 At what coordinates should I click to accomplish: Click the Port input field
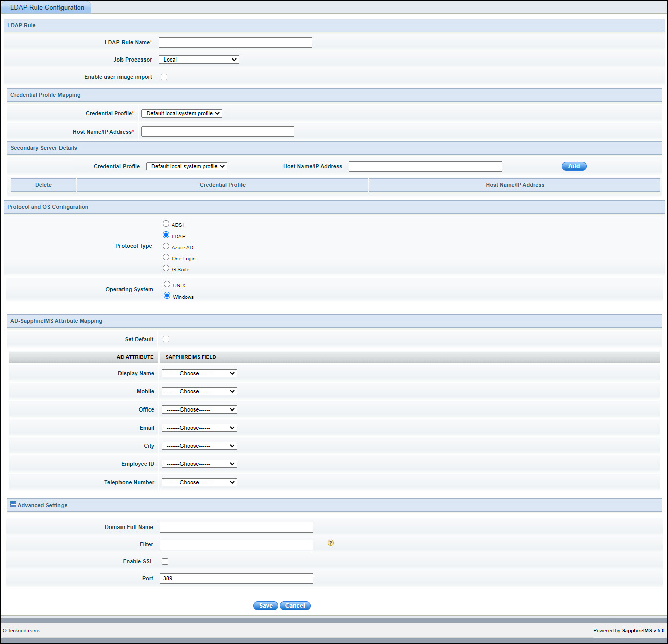tap(236, 578)
